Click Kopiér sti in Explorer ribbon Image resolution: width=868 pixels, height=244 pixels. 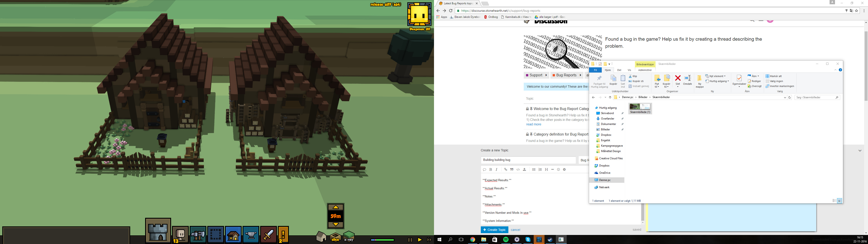[x=636, y=81]
